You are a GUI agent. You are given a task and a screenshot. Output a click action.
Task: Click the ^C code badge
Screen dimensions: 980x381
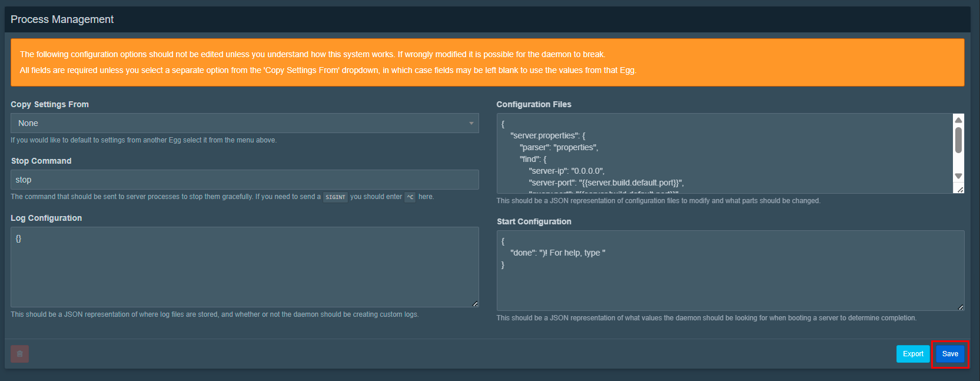[410, 197]
